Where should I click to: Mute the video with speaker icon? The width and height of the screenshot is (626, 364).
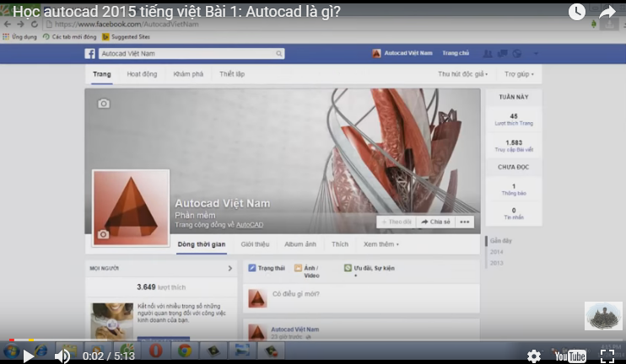click(62, 356)
